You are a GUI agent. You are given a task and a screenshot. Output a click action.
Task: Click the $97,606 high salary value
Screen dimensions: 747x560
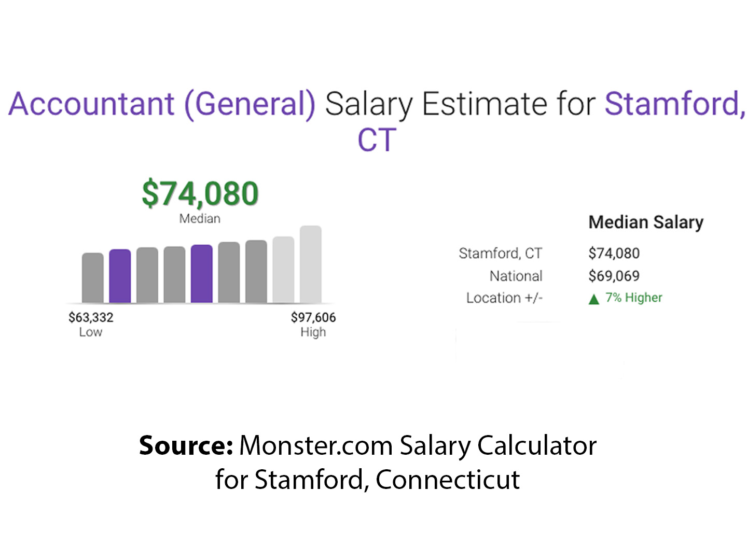coord(313,317)
